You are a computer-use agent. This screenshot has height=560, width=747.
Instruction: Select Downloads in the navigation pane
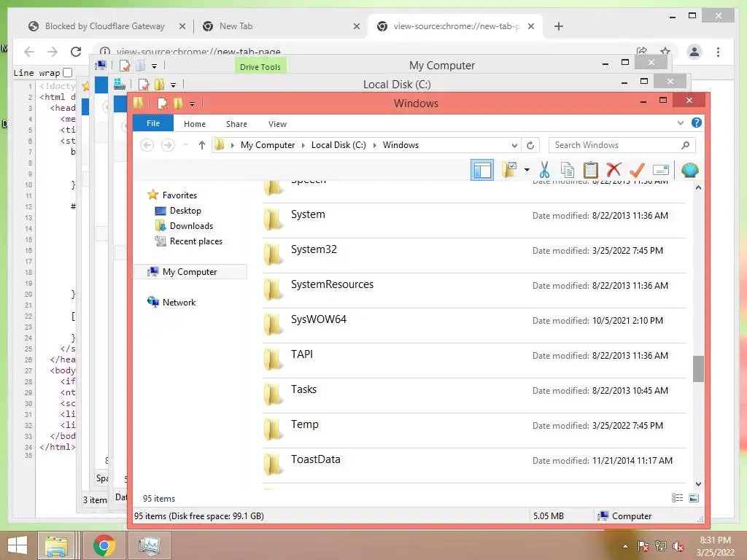pyautogui.click(x=191, y=226)
